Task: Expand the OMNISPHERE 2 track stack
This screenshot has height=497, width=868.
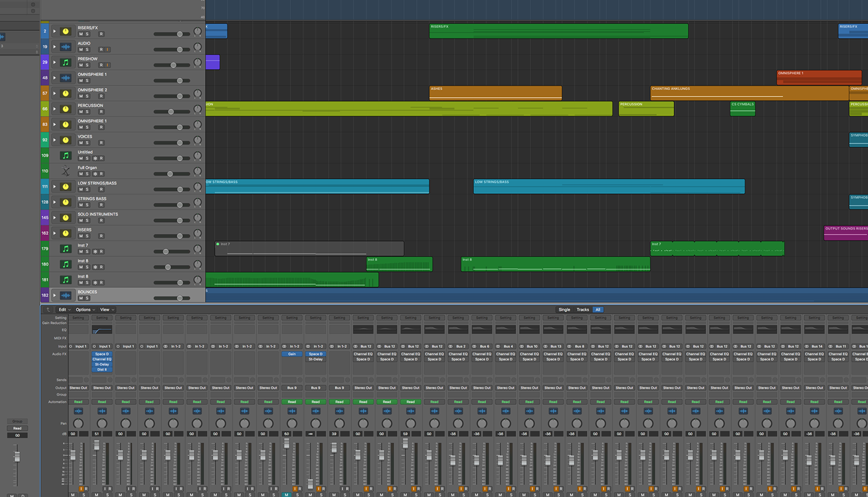Action: (55, 93)
